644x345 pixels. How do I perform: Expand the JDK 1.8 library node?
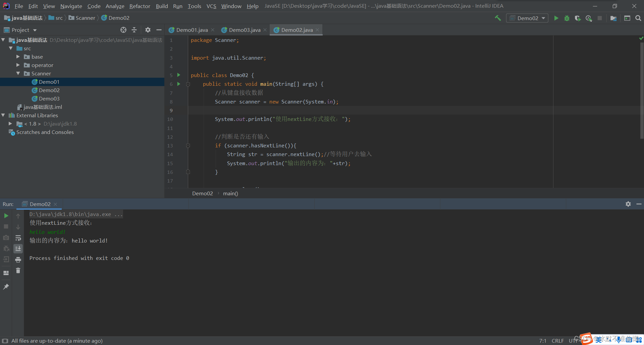pos(10,124)
